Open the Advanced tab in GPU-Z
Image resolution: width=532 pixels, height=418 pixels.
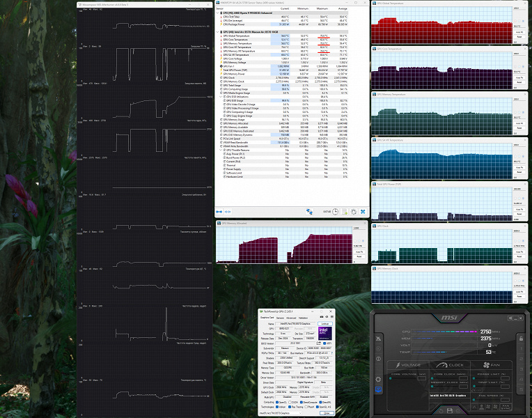292,317
